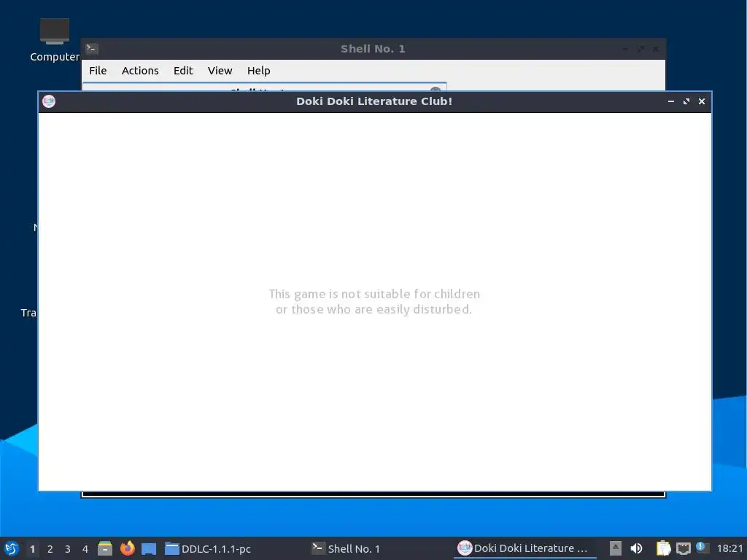Image resolution: width=747 pixels, height=560 pixels.
Task: Click the 18:21 clock in the panel
Action: coord(729,548)
